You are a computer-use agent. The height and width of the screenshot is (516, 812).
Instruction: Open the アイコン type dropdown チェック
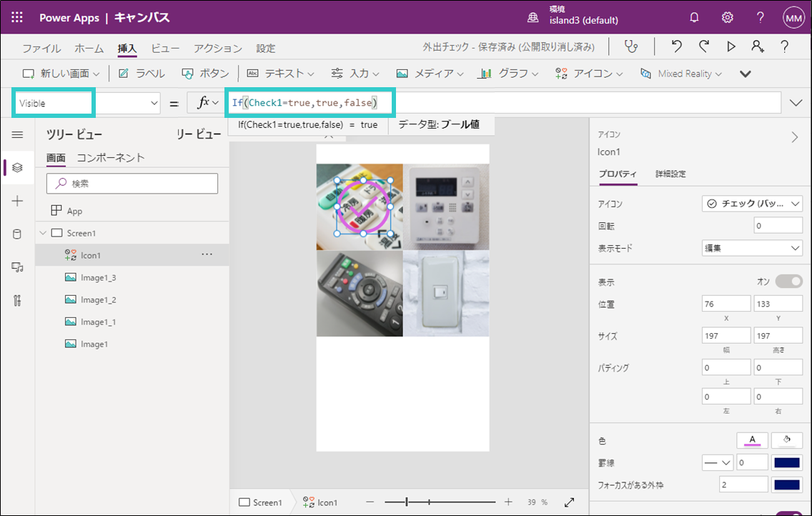pos(752,204)
